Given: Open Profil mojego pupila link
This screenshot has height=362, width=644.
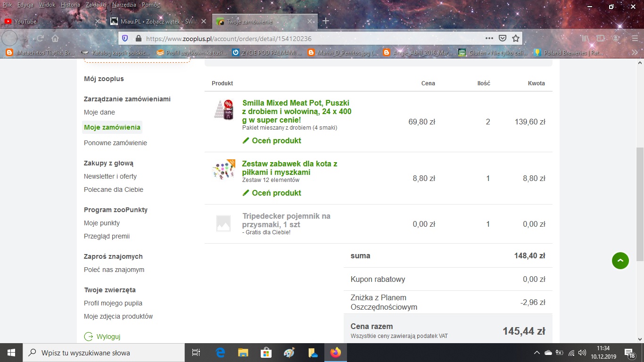Looking at the screenshot, I should pos(113,303).
